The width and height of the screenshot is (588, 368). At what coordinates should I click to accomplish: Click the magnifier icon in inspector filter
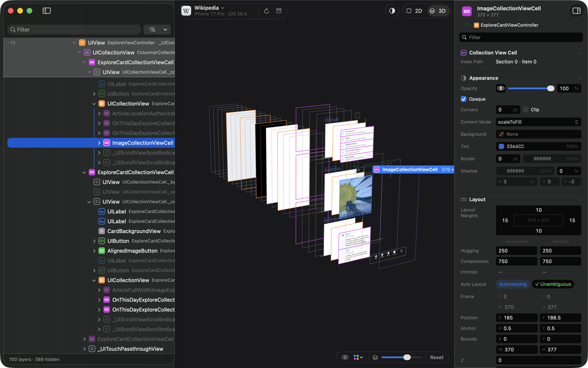coord(465,37)
